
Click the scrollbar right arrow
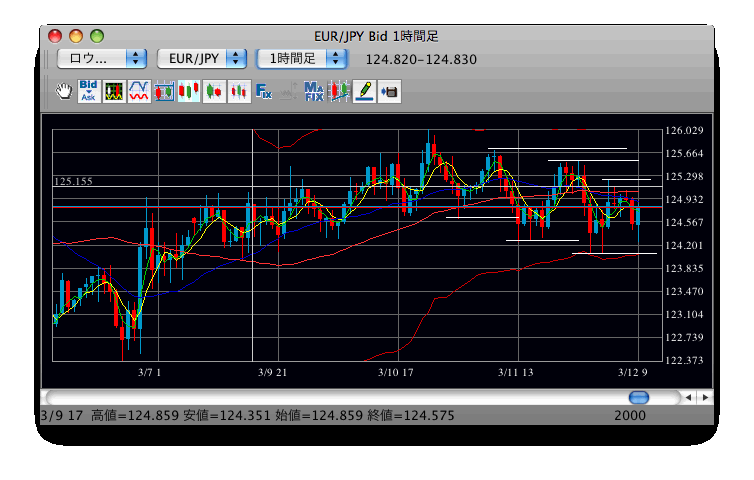pyautogui.click(x=705, y=397)
